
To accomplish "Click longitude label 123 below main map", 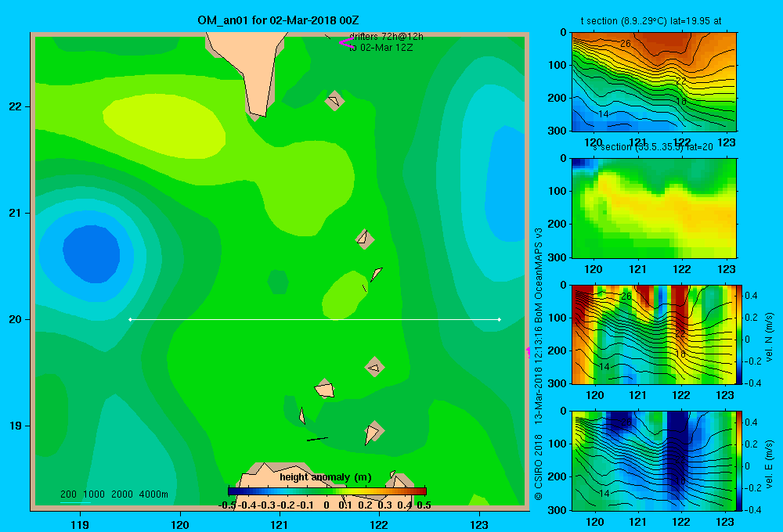I will (x=479, y=524).
